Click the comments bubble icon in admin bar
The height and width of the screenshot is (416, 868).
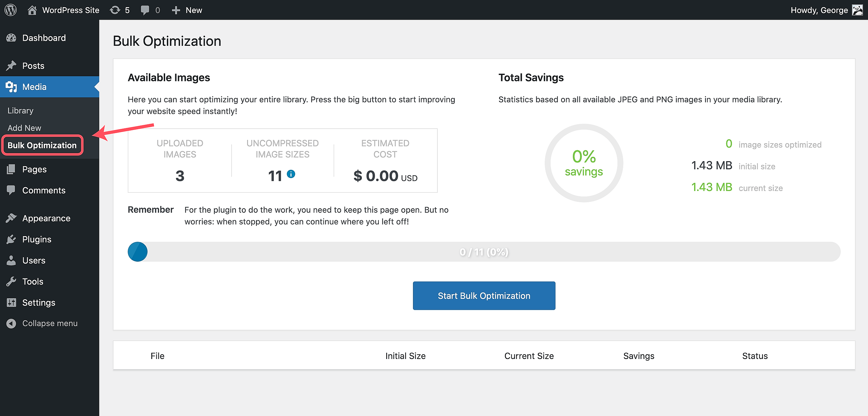[x=145, y=10]
